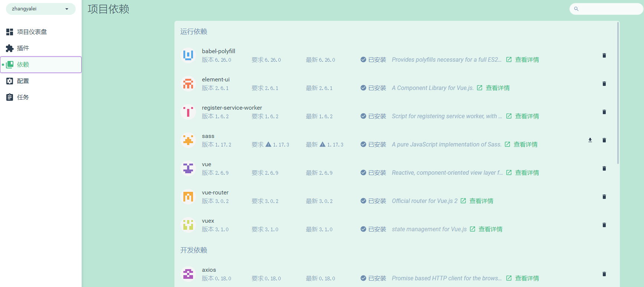Click the dependency list scrollbar
Screen dimensions: 644x287
tap(618, 93)
